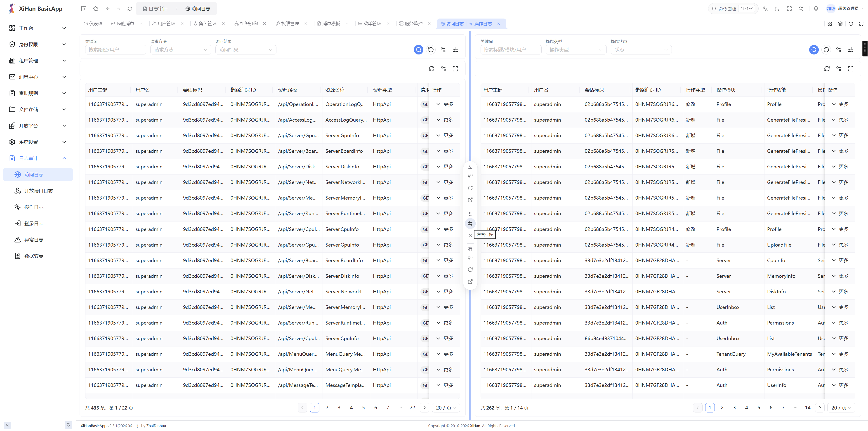Image resolution: width=868 pixels, height=431 pixels.
Task: Switch to 仪表盘 tab
Action: click(93, 24)
